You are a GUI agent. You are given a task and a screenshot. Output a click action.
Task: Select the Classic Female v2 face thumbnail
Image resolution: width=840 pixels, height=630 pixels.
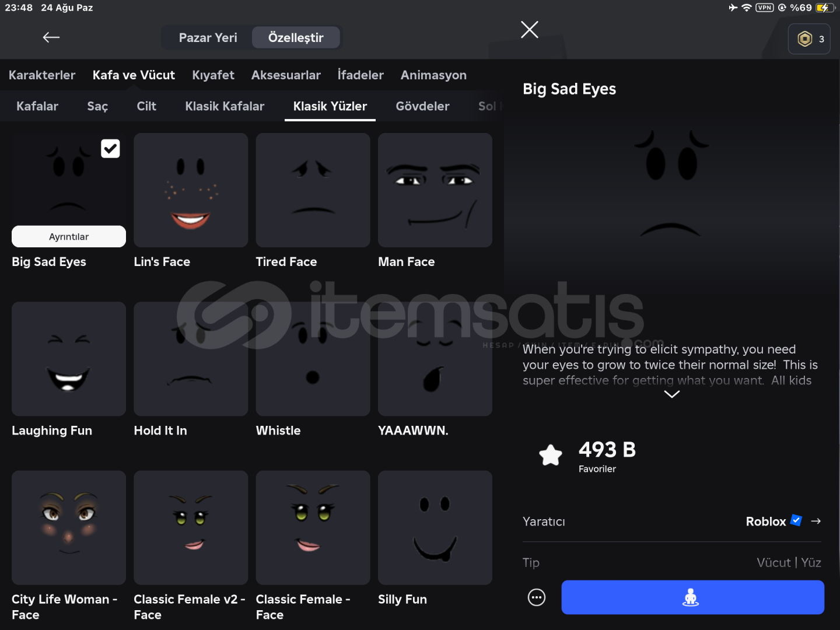tap(191, 528)
